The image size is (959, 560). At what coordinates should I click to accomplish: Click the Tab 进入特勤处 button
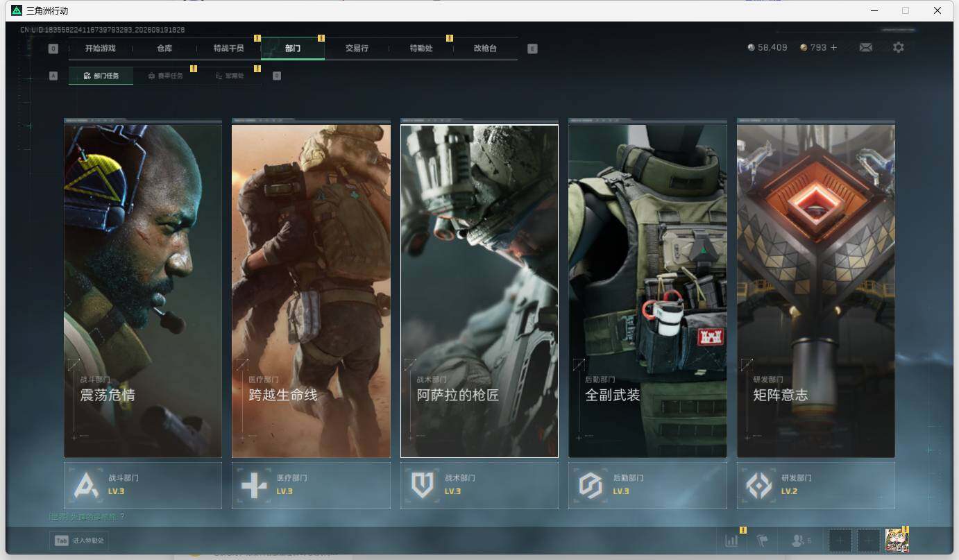click(79, 541)
